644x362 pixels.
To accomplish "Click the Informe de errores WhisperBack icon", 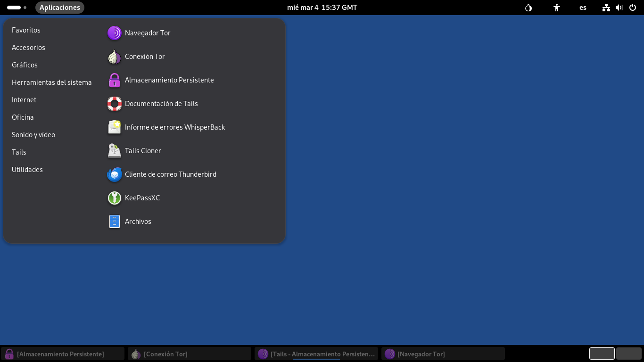I will pos(115,127).
